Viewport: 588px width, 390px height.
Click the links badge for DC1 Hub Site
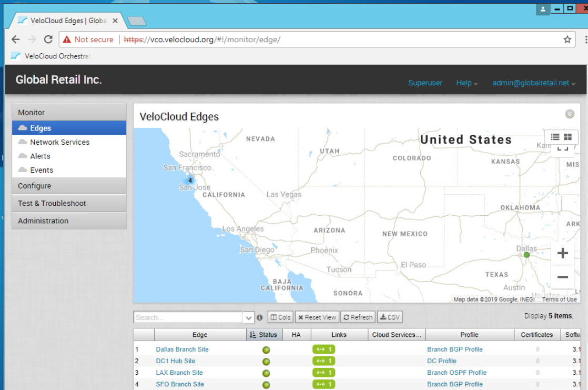pyautogui.click(x=323, y=361)
